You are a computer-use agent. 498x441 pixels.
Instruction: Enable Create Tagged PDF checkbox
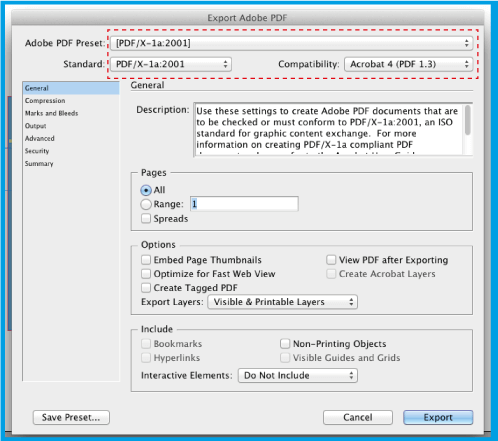click(146, 288)
